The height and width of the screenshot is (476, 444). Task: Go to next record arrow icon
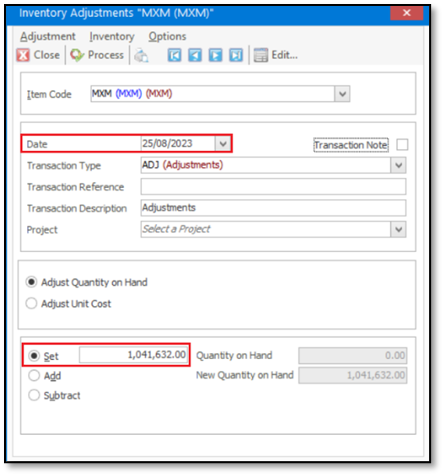215,55
